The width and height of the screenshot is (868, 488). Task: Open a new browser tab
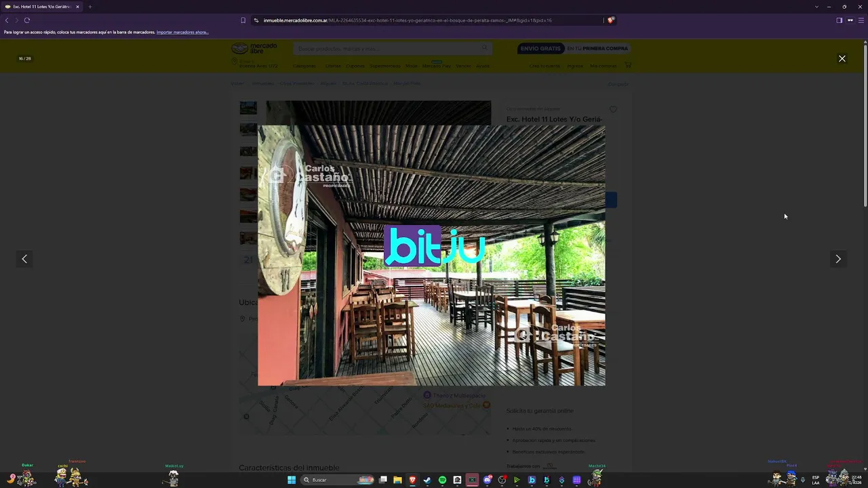(x=90, y=7)
